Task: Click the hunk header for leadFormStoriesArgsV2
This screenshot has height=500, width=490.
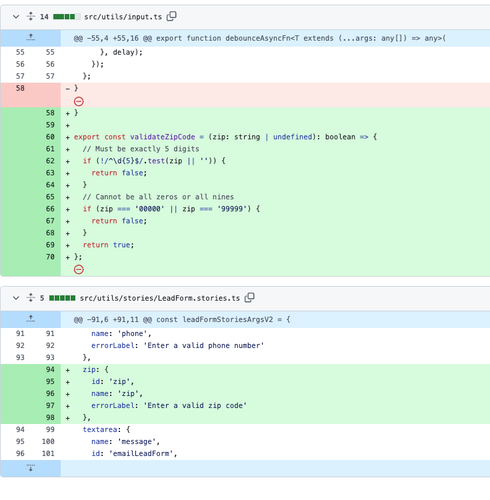Action: point(182,320)
